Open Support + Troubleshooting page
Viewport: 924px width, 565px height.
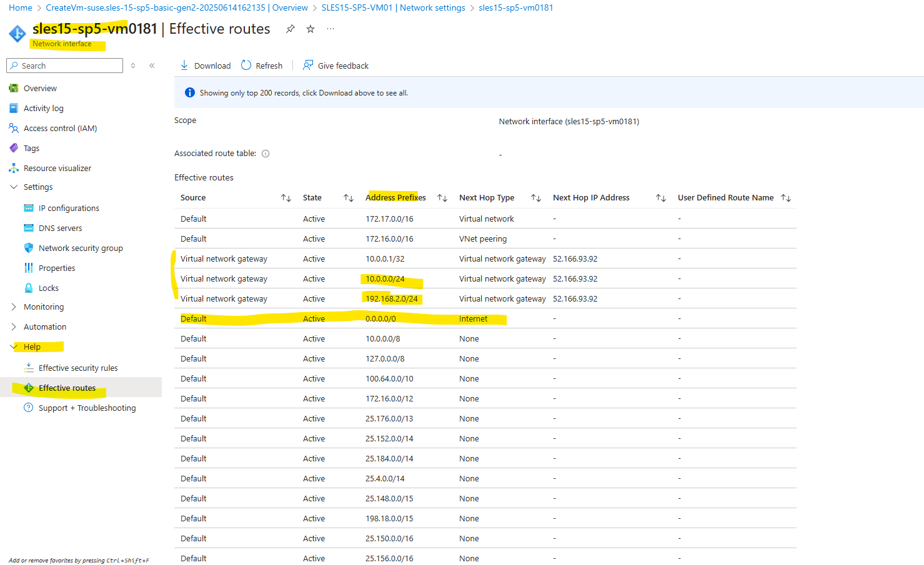click(87, 408)
